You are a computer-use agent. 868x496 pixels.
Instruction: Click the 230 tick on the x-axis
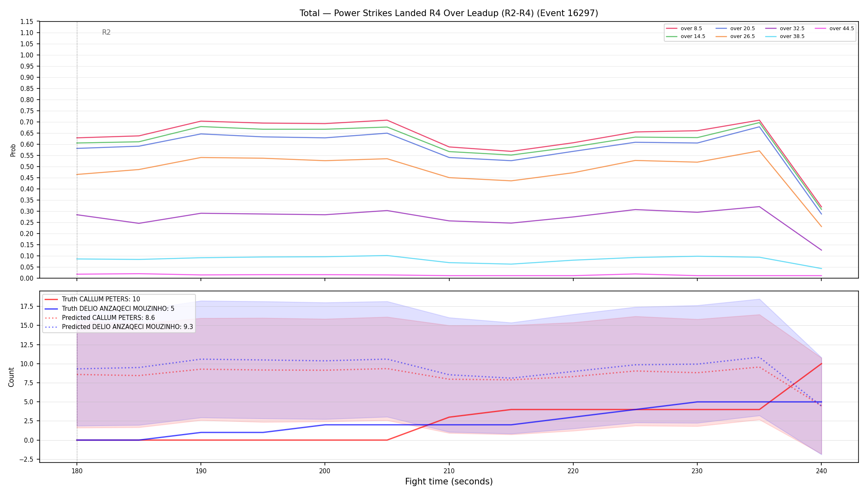tap(697, 471)
